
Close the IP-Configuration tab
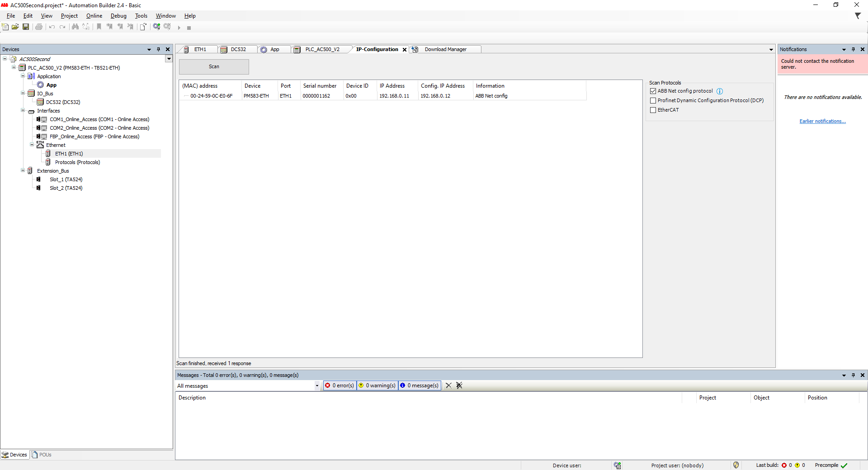404,50
